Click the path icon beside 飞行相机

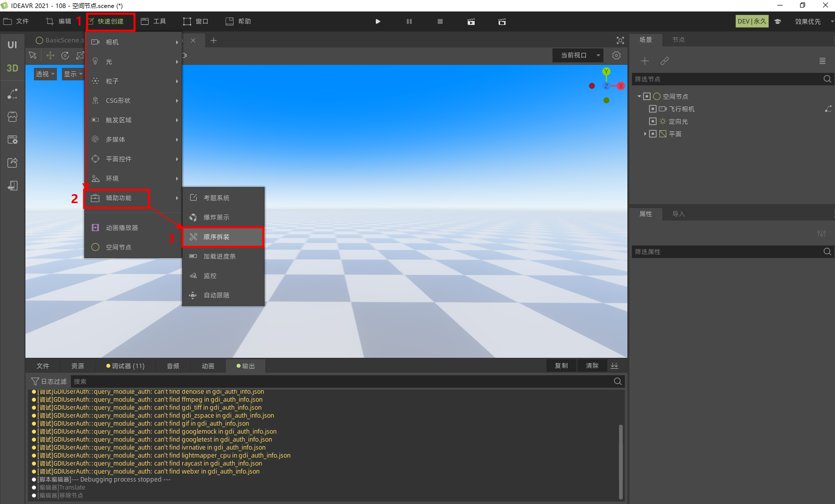pyautogui.click(x=828, y=109)
